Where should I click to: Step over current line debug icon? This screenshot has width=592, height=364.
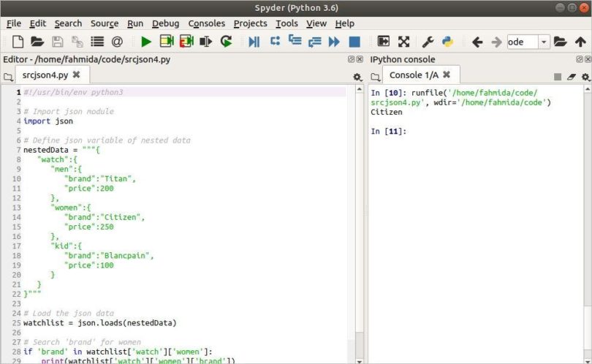coord(276,41)
